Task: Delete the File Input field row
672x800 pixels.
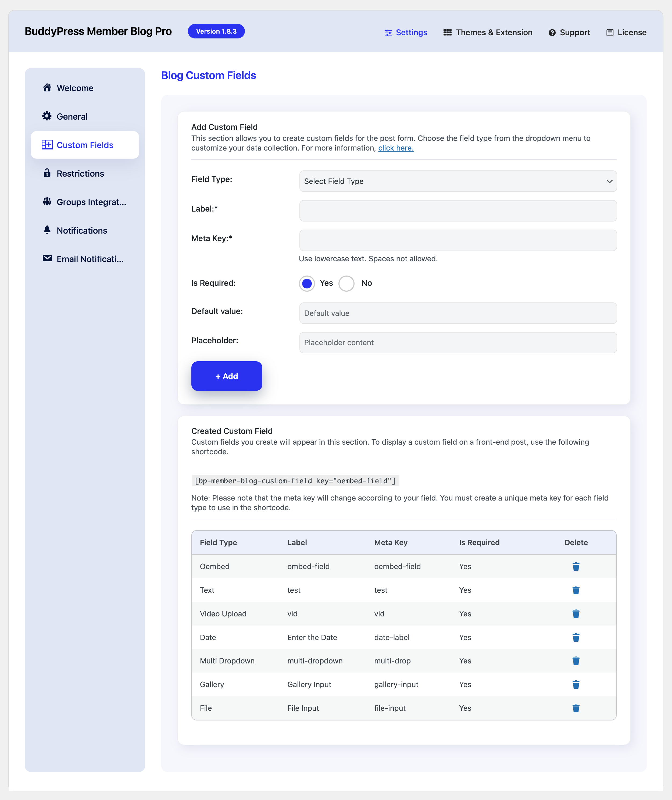Action: tap(576, 708)
